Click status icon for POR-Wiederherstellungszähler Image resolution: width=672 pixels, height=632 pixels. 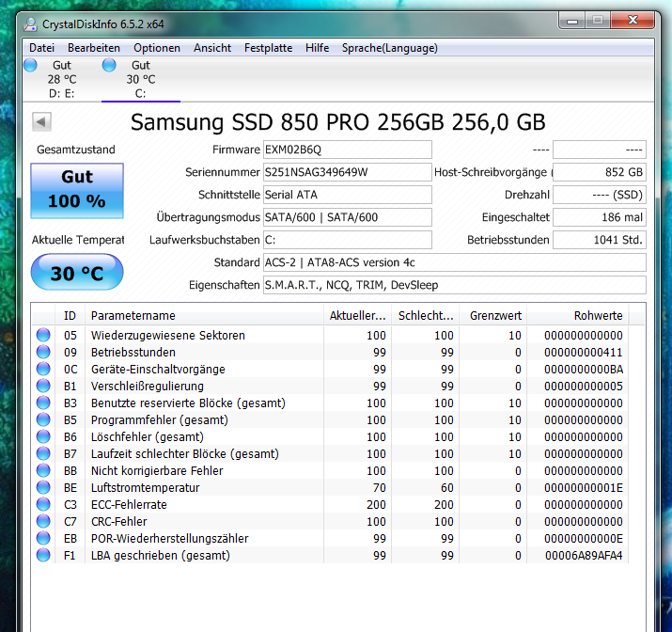[43, 538]
